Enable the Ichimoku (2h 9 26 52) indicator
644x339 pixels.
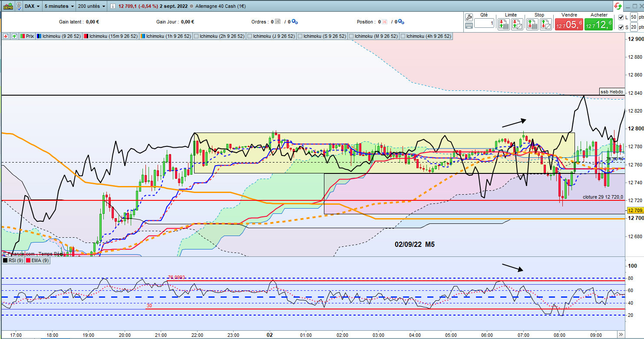[196, 36]
